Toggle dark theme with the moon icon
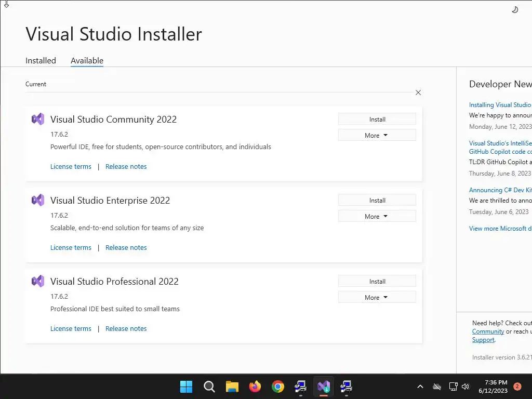The height and width of the screenshot is (399, 532). tap(515, 9)
